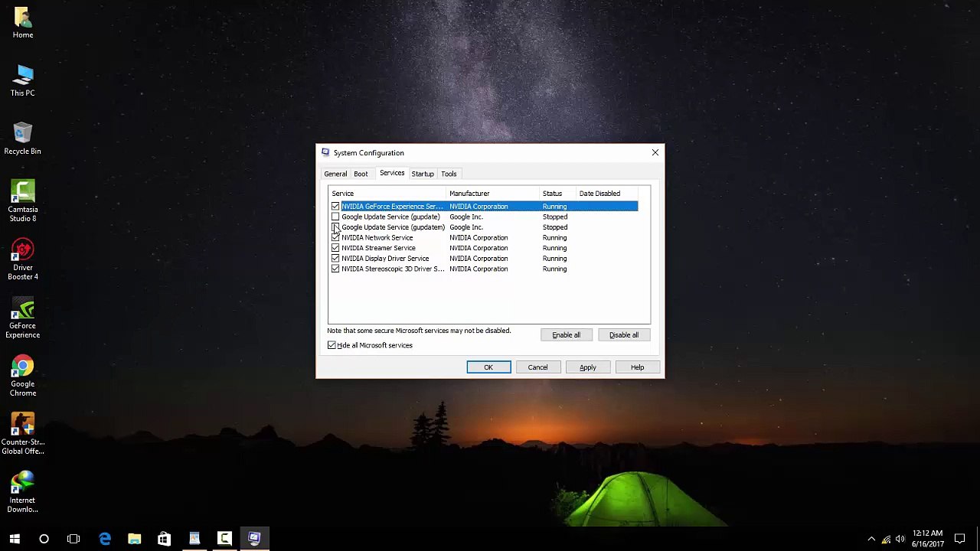Check the Google Update Service (gupdate) checkbox

click(x=335, y=217)
